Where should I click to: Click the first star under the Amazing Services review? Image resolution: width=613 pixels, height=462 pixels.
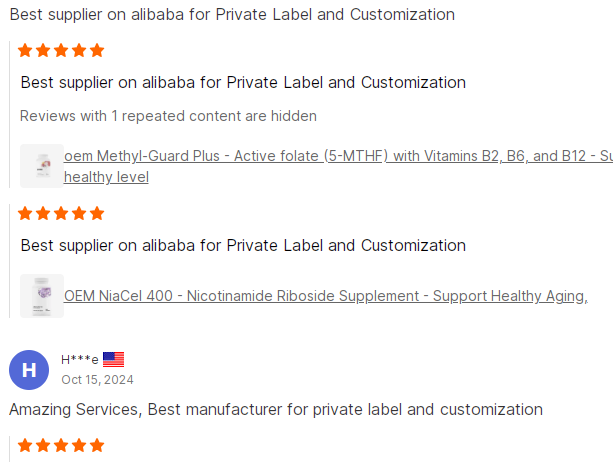coord(26,445)
